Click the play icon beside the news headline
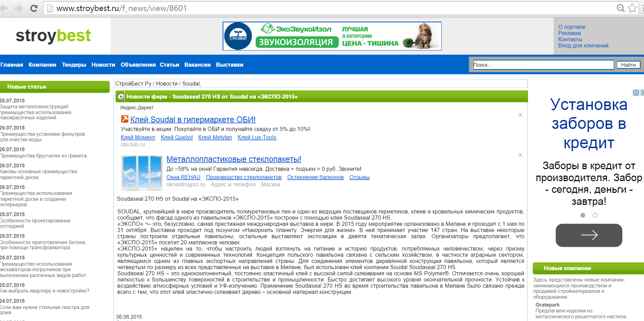 coord(121,97)
